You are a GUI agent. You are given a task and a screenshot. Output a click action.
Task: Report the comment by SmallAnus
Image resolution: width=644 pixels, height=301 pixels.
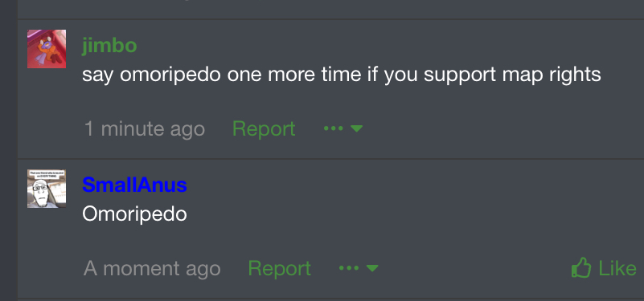click(279, 269)
